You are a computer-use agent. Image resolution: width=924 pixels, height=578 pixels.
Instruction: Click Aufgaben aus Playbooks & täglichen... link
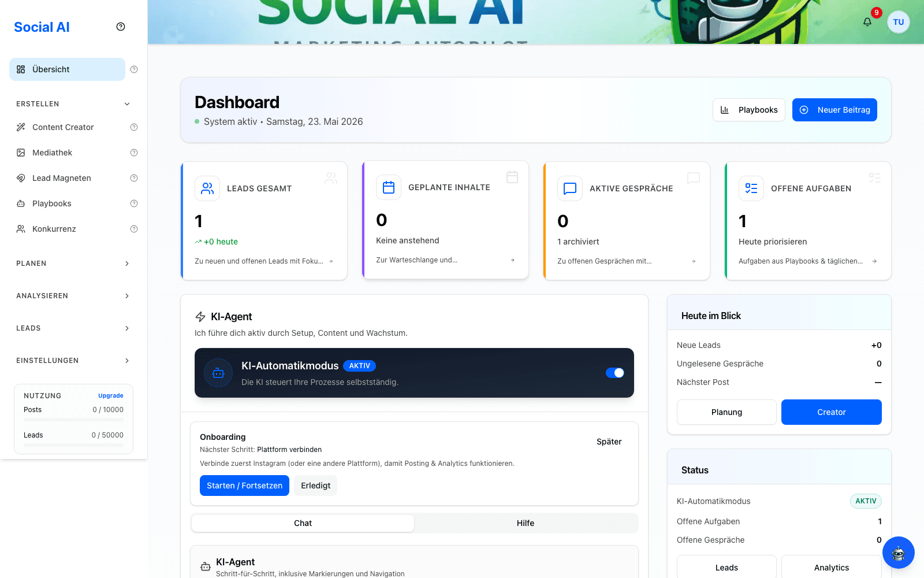800,261
